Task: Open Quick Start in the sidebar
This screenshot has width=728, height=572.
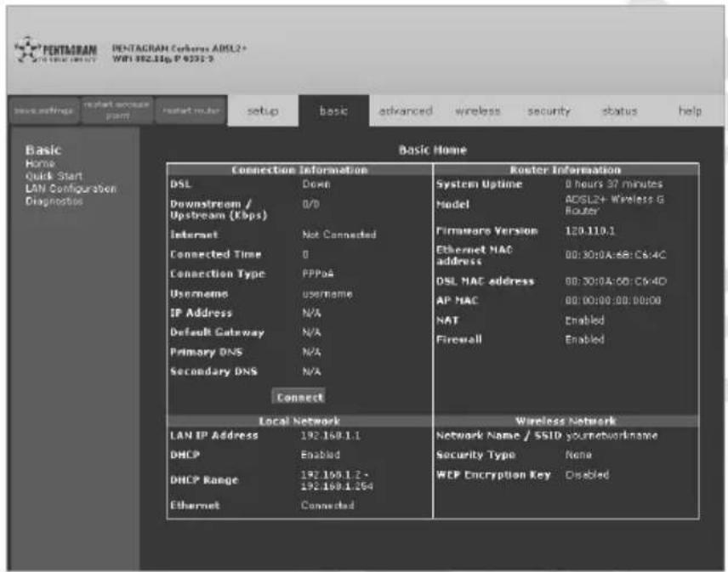Action: click(x=54, y=176)
